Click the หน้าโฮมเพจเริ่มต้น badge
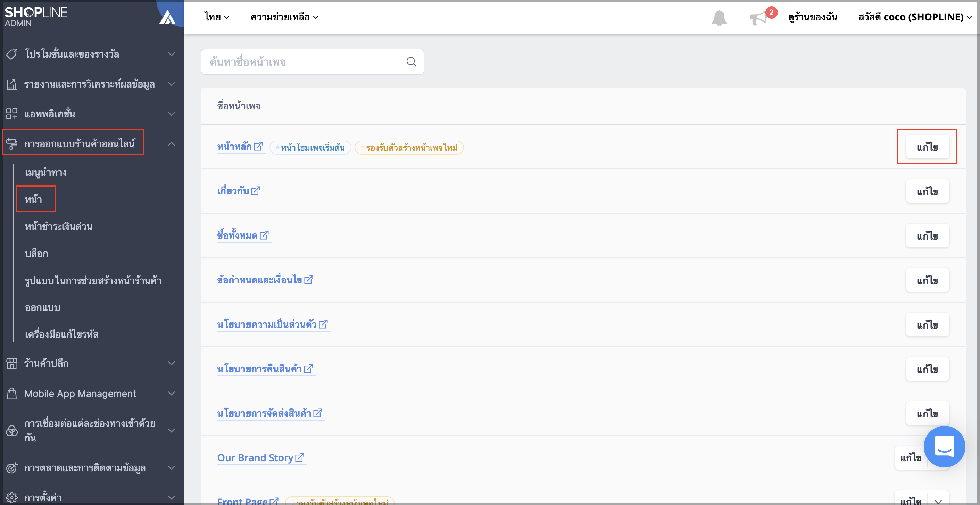Viewport: 980px width, 505px height. (310, 147)
